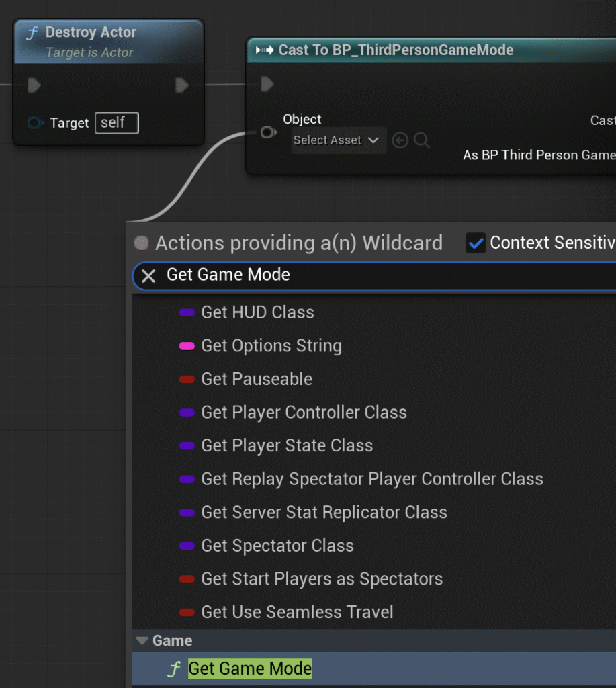Click the use selected asset arrow icon
Screen dimensions: 616x688
pyautogui.click(x=400, y=140)
